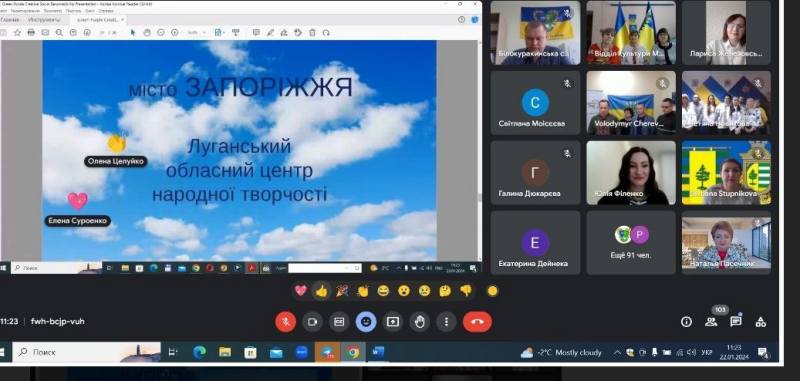Viewport: 800px width, 381px height.
Task: Hide the emoji reactions bar via smiley button
Action: [x=366, y=322]
